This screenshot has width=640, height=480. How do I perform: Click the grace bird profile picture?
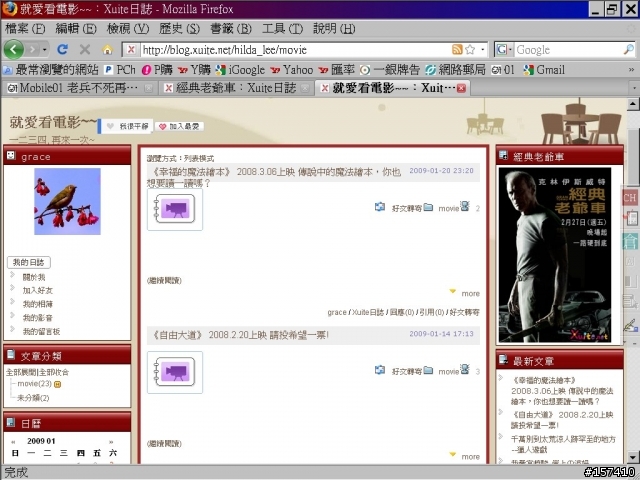click(67, 201)
